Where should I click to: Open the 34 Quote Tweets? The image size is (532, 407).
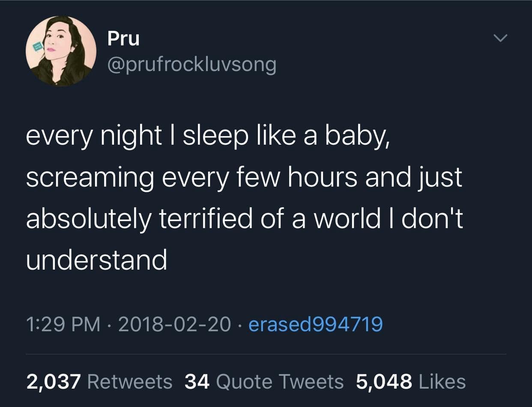click(265, 380)
